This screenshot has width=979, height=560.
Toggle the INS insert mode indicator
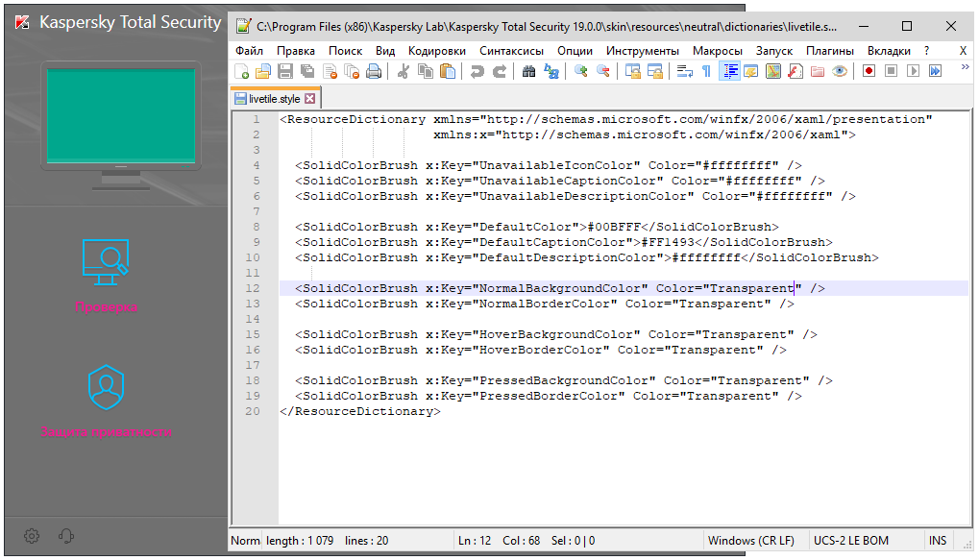(x=937, y=541)
